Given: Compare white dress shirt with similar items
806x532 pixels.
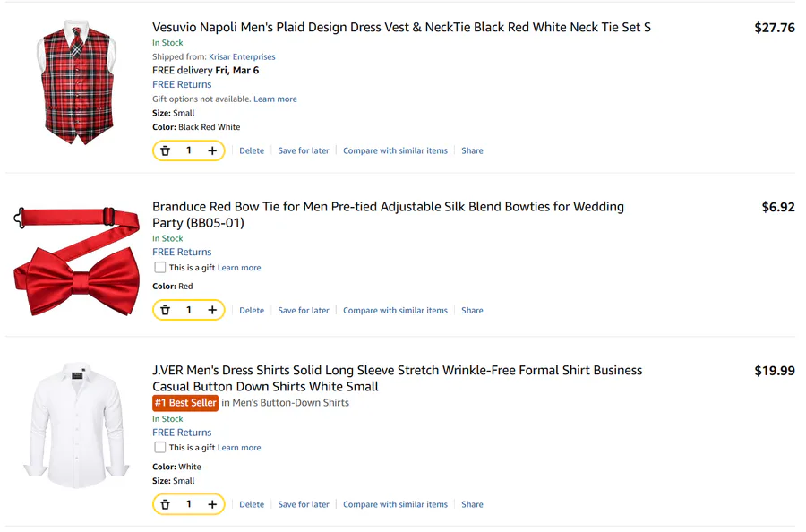Looking at the screenshot, I should [x=395, y=505].
